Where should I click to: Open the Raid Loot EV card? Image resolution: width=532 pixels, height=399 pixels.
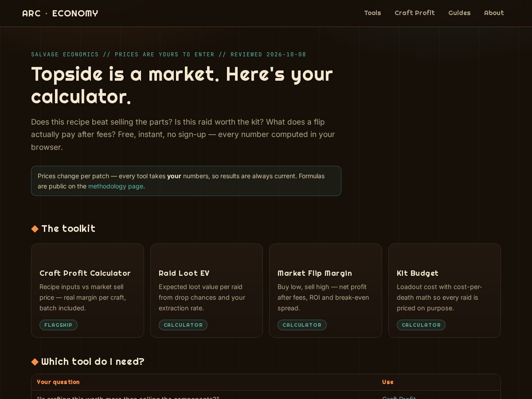point(207,290)
